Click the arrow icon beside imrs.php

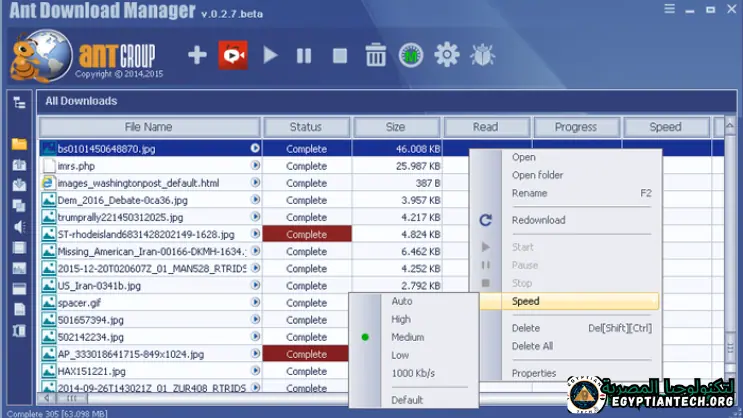click(x=255, y=165)
